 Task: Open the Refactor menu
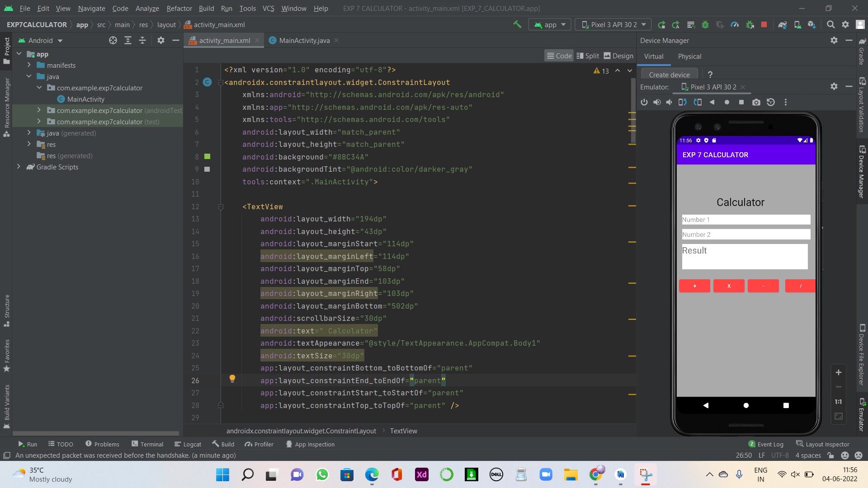[x=179, y=8]
